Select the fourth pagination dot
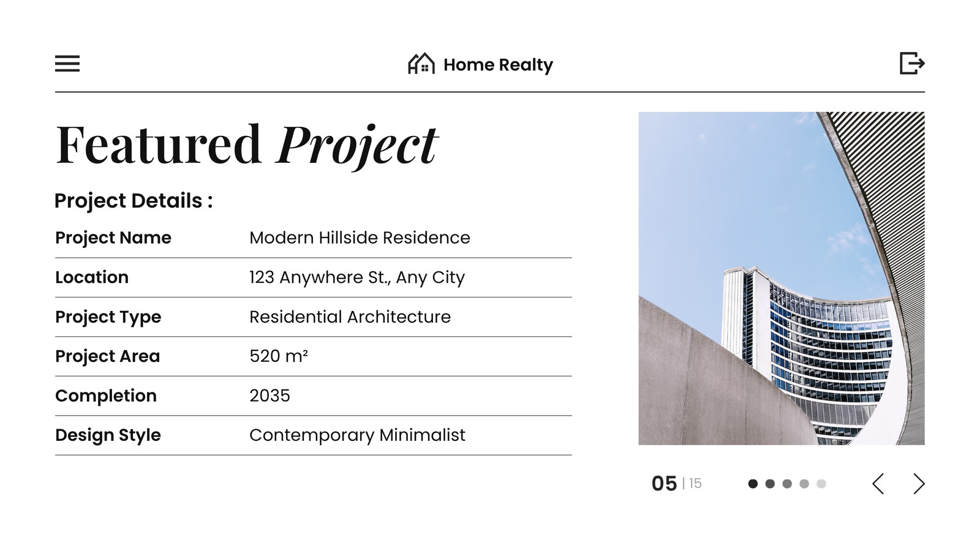980x551 pixels. 804,484
